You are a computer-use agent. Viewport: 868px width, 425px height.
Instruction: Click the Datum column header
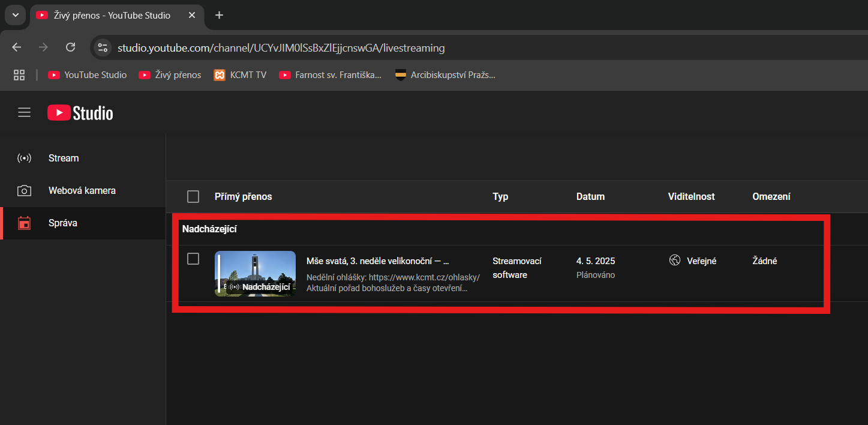click(x=590, y=197)
